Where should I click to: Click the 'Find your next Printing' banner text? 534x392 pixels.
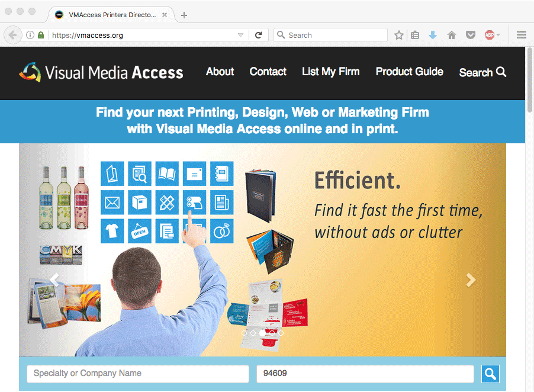coord(262,121)
